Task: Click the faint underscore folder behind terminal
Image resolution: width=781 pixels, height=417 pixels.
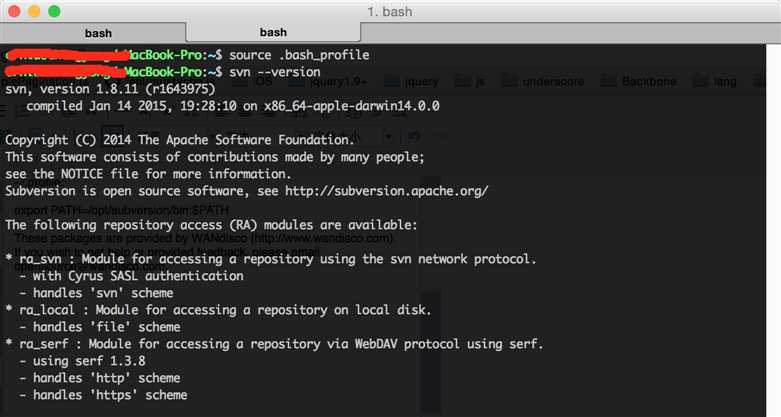Action: [x=543, y=81]
